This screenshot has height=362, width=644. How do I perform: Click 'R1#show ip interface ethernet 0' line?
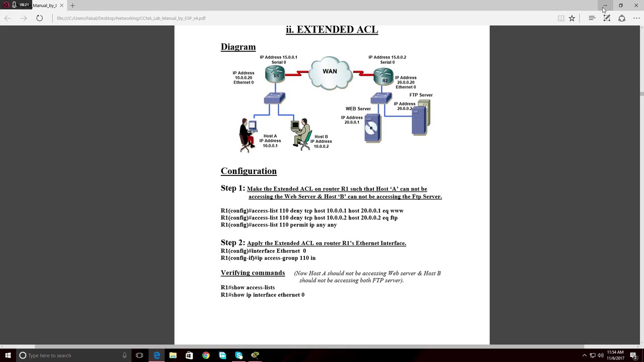coord(263,295)
